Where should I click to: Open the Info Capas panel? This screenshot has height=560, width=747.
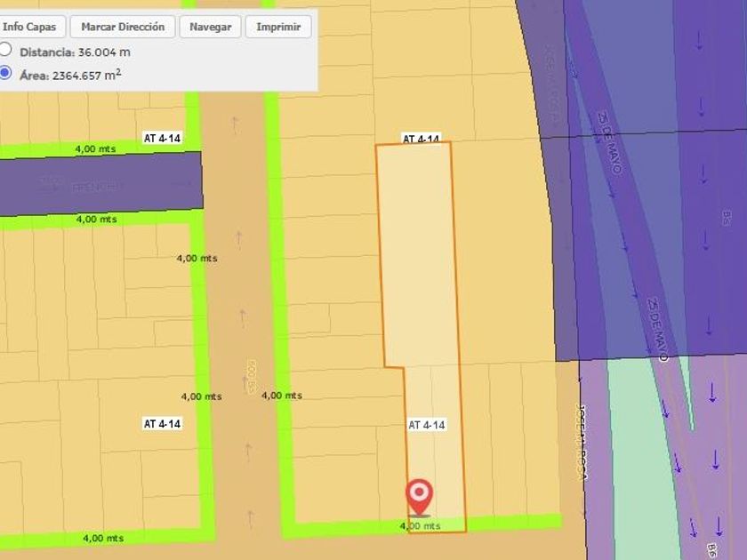click(29, 27)
